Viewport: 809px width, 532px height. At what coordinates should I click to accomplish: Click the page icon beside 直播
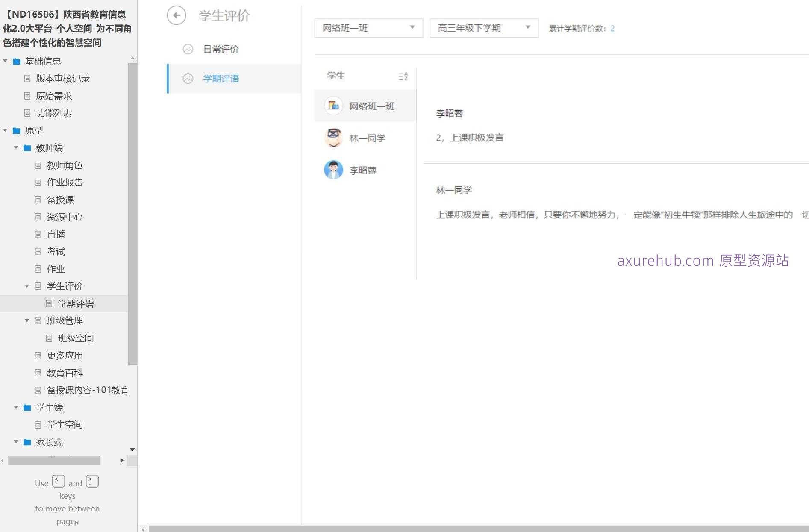click(38, 234)
